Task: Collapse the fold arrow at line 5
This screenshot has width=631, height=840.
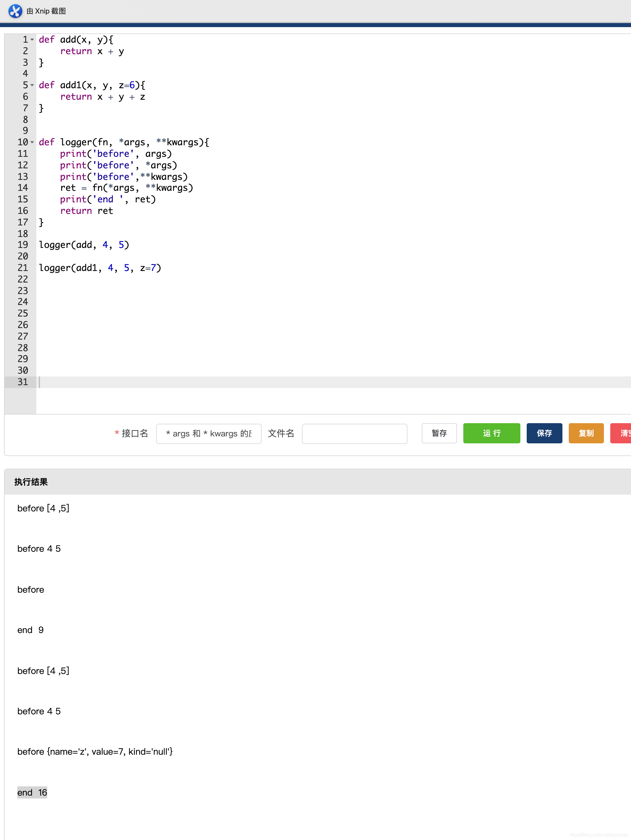Action: point(32,85)
